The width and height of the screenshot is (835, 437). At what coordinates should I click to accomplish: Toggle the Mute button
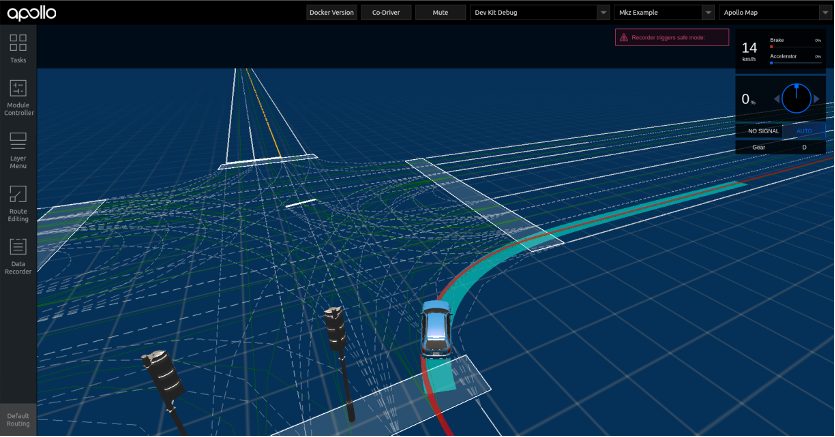(x=440, y=12)
